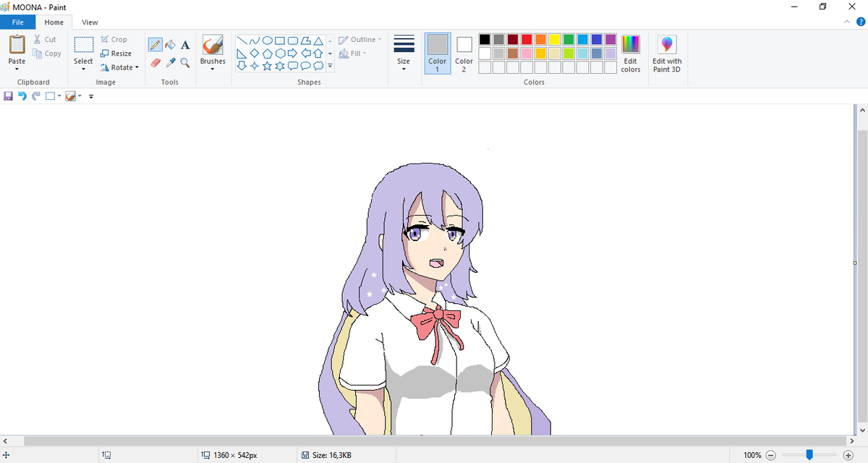
Task: Click the Cut scissors button
Action: pos(45,40)
